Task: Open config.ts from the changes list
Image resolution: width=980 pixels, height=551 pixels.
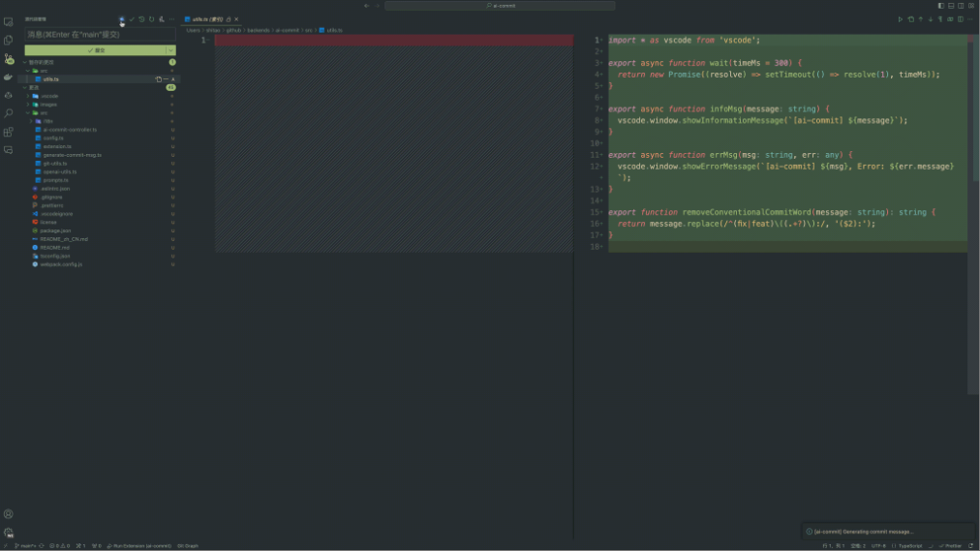Action: [53, 138]
